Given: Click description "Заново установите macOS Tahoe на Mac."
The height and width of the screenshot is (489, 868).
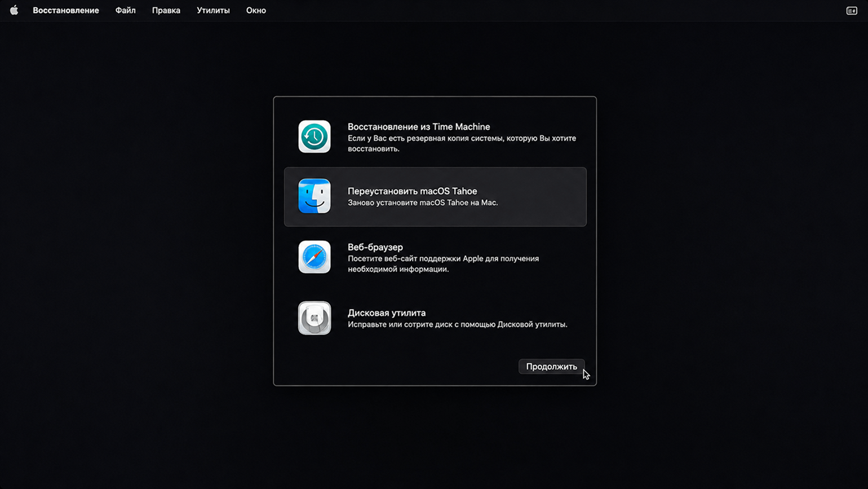Looking at the screenshot, I should 423,202.
